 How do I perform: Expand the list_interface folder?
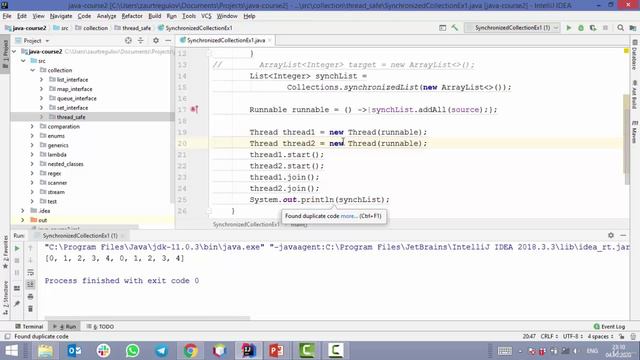coord(42,80)
